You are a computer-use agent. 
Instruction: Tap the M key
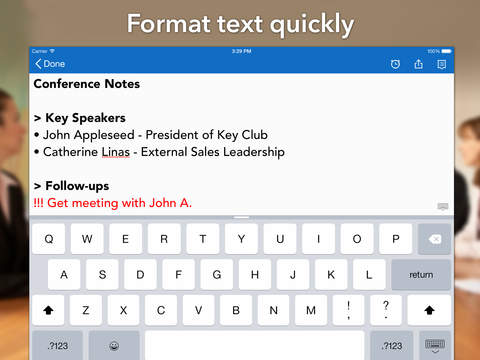point(311,310)
